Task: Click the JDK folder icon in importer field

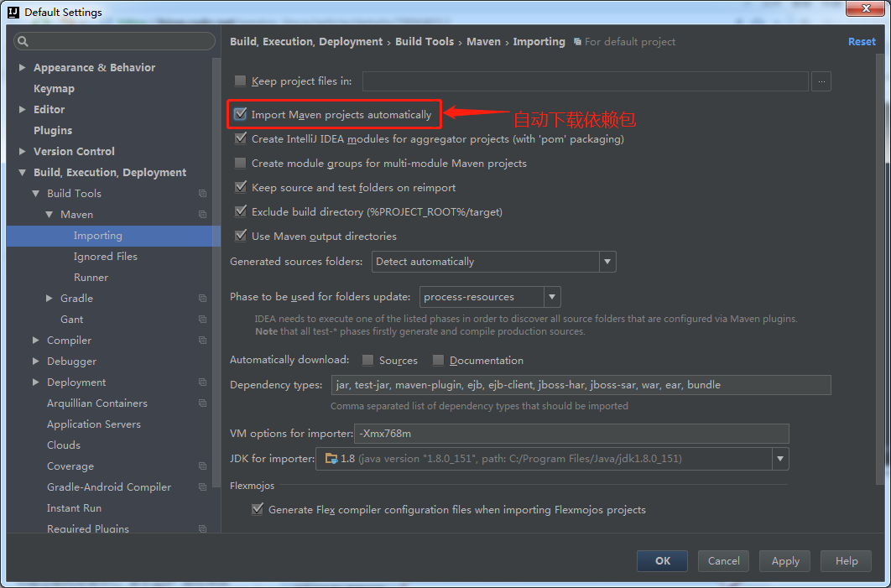Action: pyautogui.click(x=331, y=459)
